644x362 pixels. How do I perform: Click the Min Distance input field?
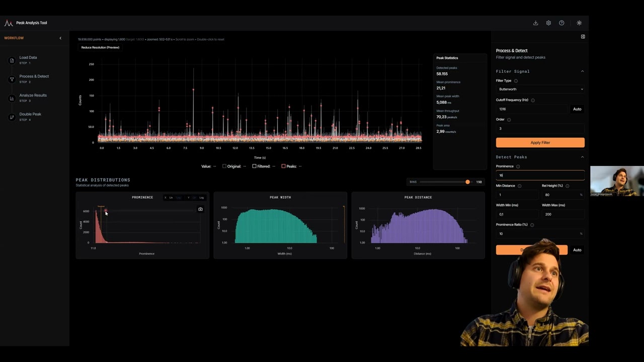[x=517, y=195]
